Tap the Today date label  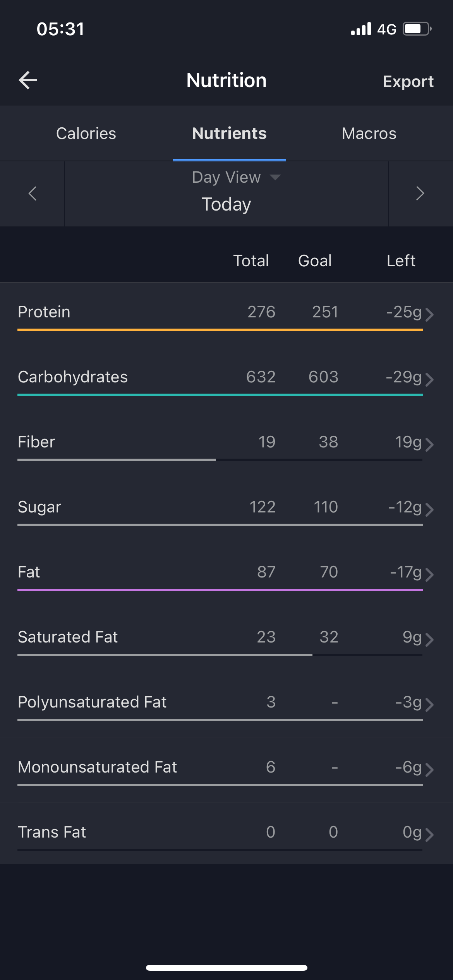226,204
